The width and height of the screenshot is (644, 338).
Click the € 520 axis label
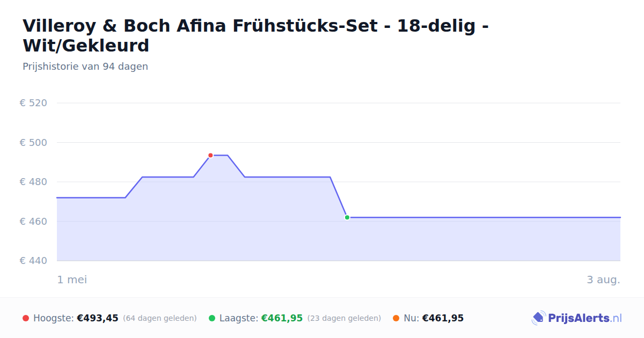pos(33,103)
